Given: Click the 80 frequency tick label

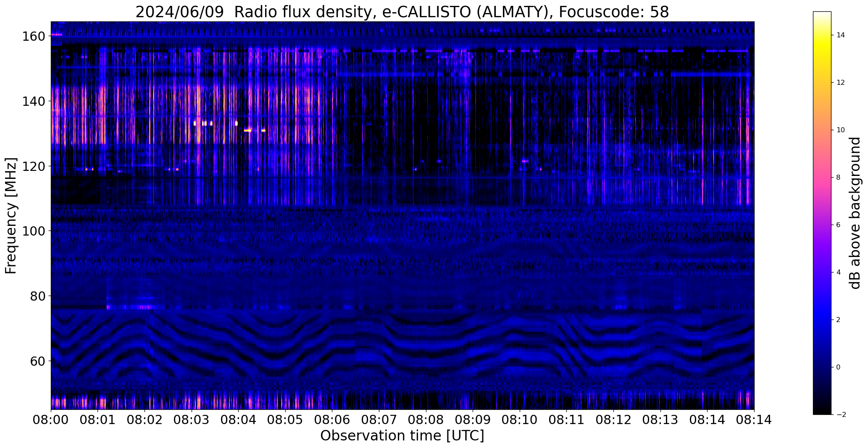Looking at the screenshot, I should [37, 296].
